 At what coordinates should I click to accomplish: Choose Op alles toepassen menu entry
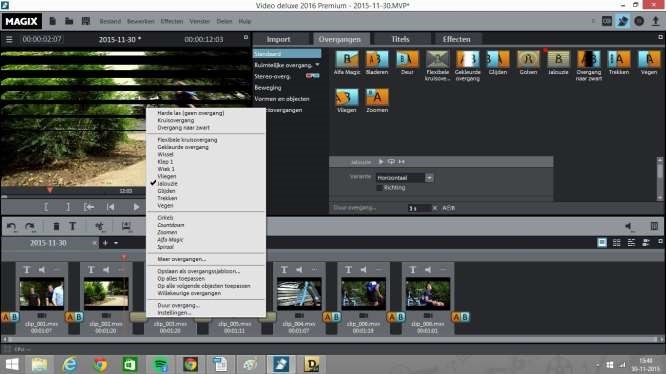[x=181, y=278]
